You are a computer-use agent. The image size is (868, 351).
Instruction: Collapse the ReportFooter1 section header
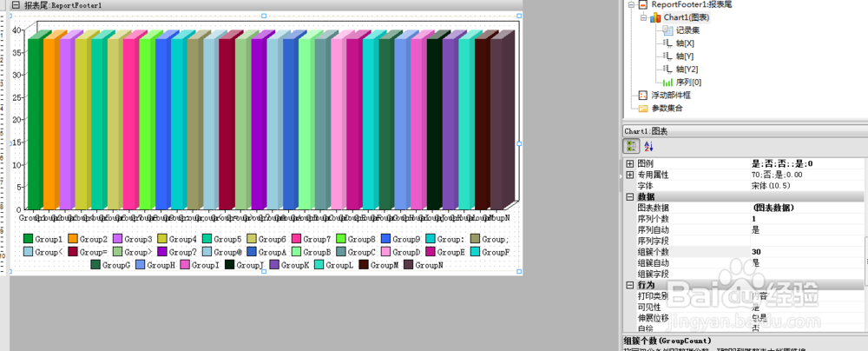click(x=15, y=4)
